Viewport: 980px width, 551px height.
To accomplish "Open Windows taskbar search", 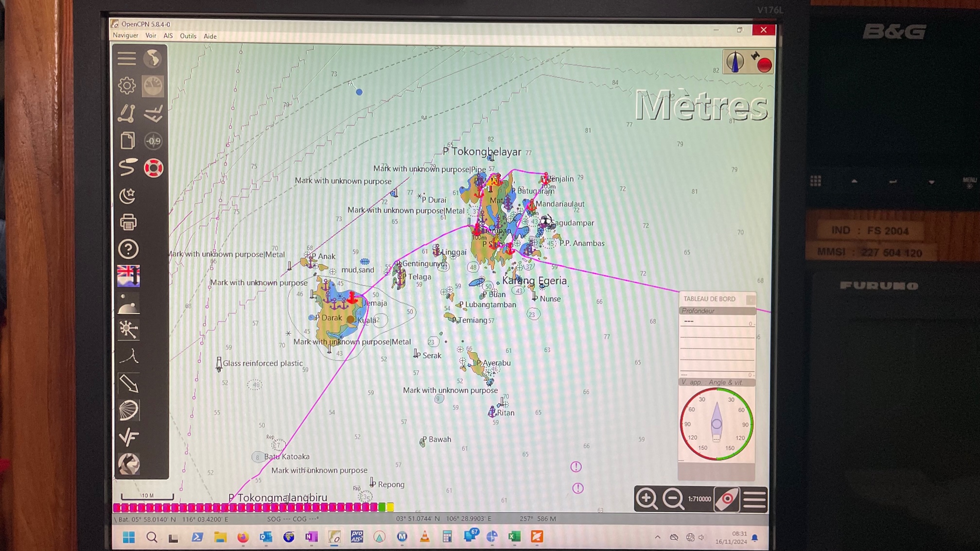I will click(152, 537).
